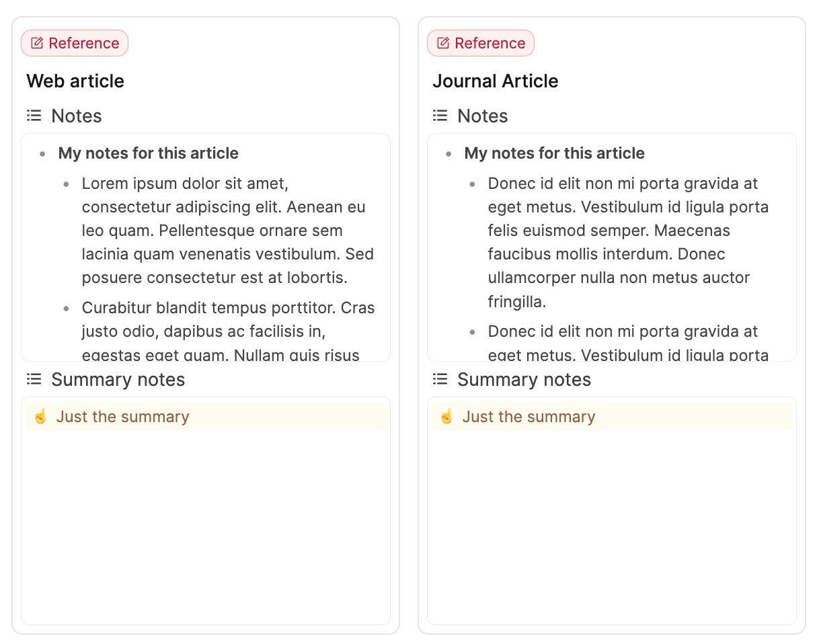Image resolution: width=819 pixels, height=644 pixels.
Task: Click the bullet beside "Curabitur blandit tempus porttitor"
Action: (67, 309)
